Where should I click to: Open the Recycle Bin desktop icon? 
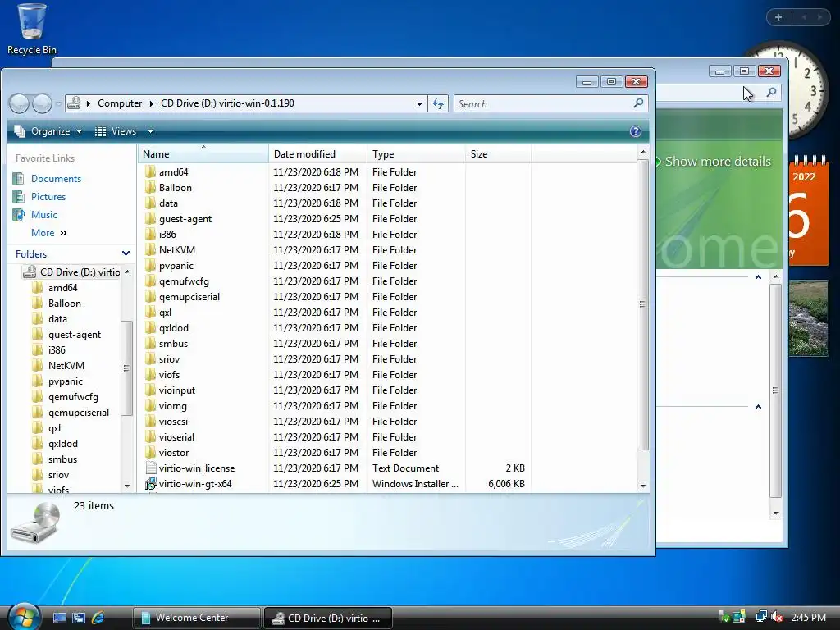[31, 30]
